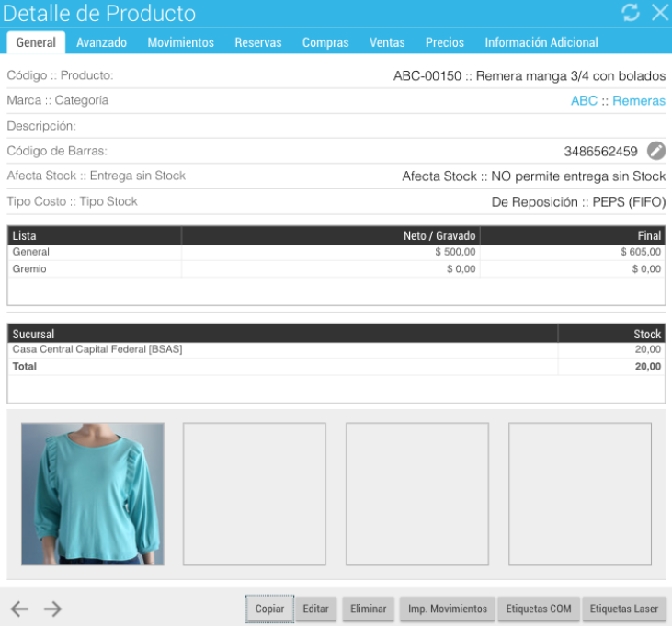The width and height of the screenshot is (672, 626).
Task: Open the Reservas tab
Action: click(258, 42)
